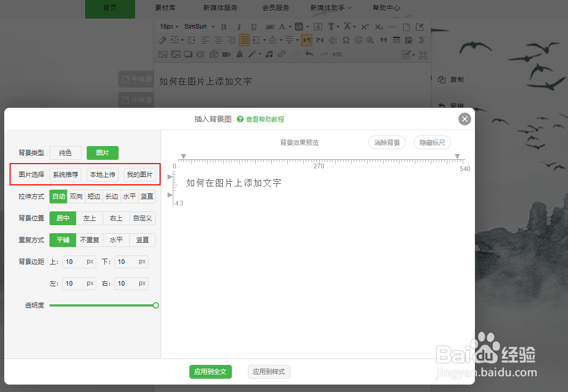
Task: Insert a special character with the omega icon
Action: (346, 40)
